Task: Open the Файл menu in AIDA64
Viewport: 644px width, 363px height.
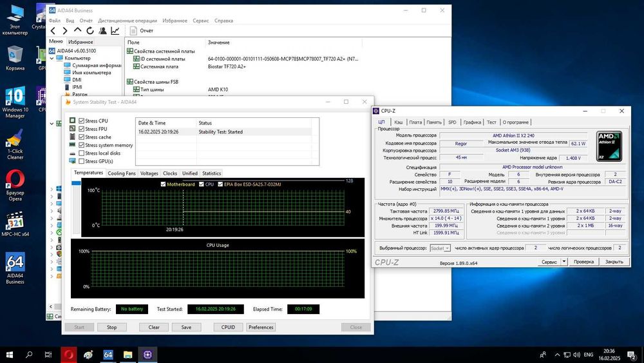Action: coord(54,21)
